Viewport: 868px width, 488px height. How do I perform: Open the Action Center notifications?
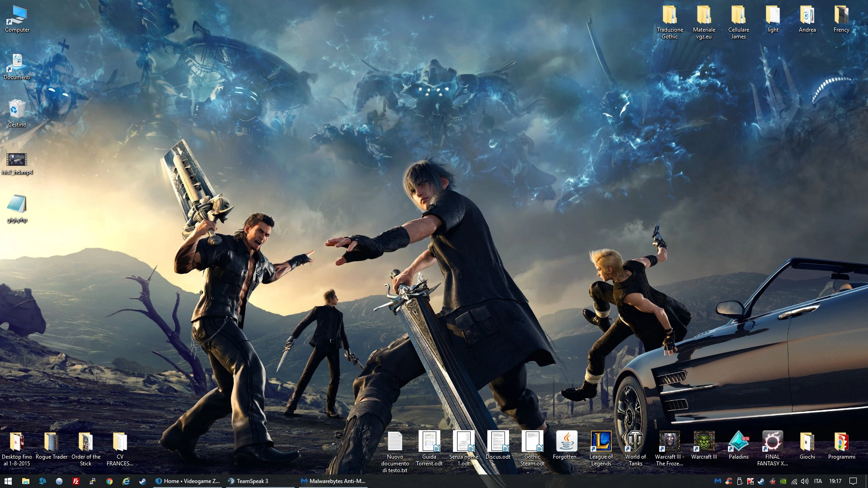pos(853,481)
